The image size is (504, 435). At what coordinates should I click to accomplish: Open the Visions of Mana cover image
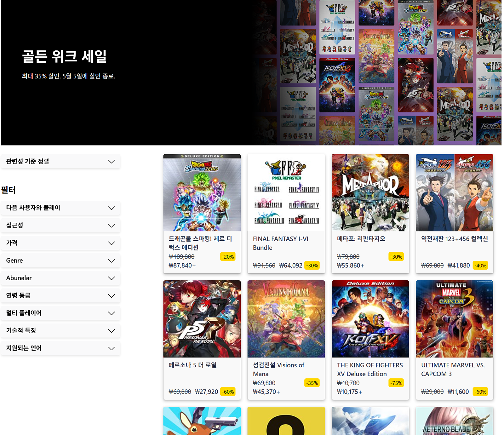click(x=286, y=319)
